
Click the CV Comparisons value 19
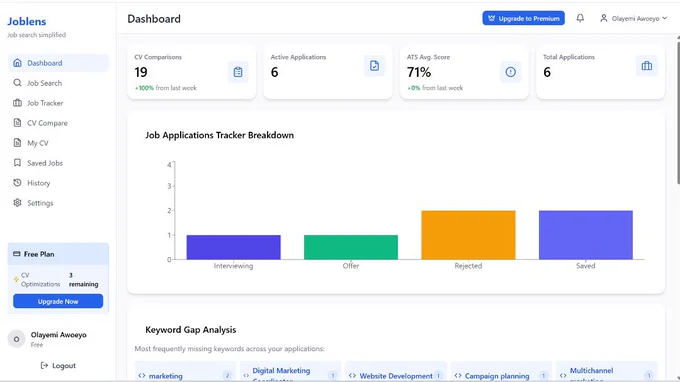tap(141, 72)
